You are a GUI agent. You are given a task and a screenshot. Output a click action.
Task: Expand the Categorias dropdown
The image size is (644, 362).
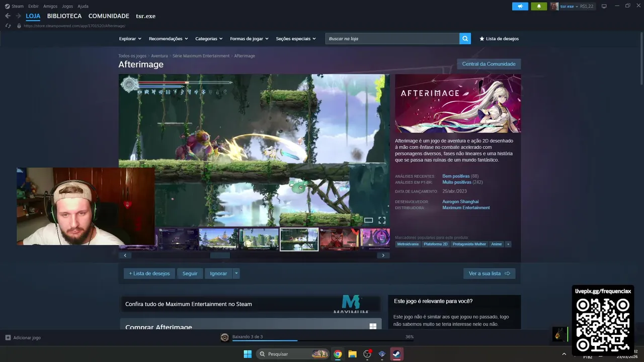click(209, 39)
